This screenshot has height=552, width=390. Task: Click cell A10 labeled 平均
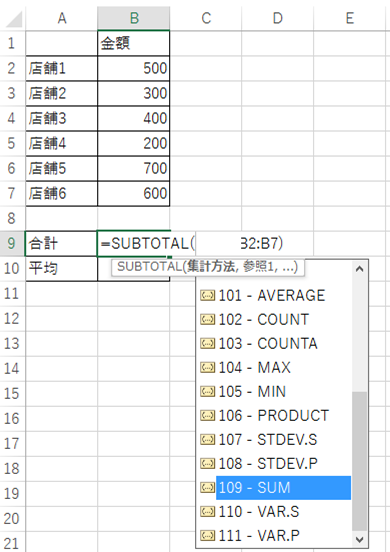[x=62, y=269]
